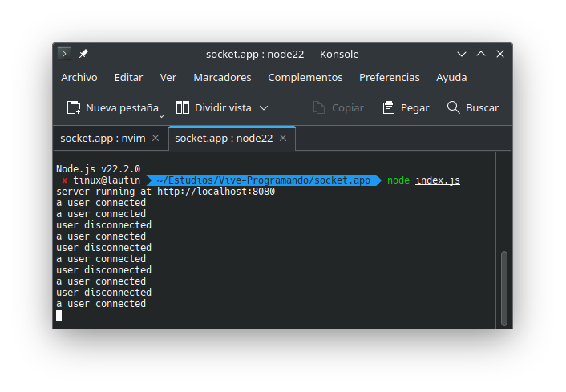The height and width of the screenshot is (392, 566).
Task: Switch to the socket.app : nvim tab
Action: point(103,138)
